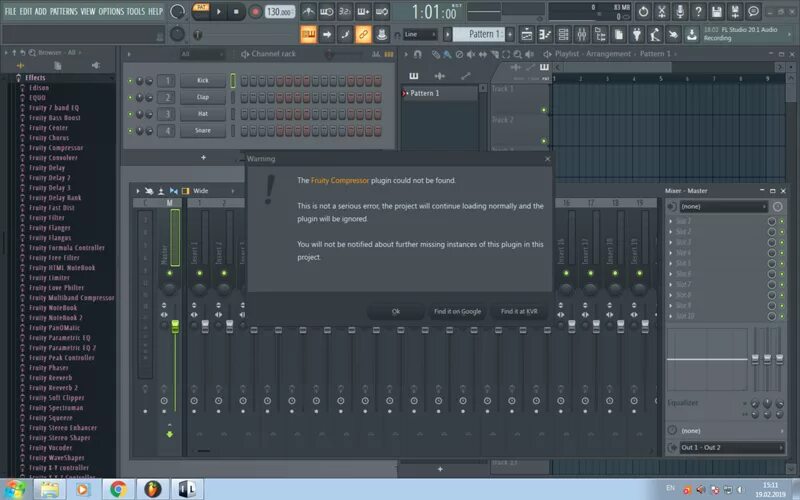800x500 pixels.
Task: Toggle the Insert 1 mixer track mute LED
Action: (x=199, y=273)
